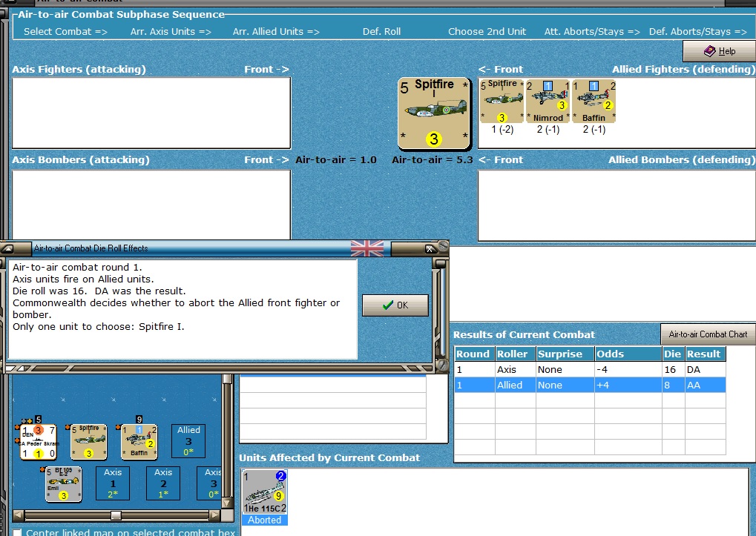
Task: Click the 'Arr. Axis Units =>' subphase label
Action: click(x=171, y=31)
